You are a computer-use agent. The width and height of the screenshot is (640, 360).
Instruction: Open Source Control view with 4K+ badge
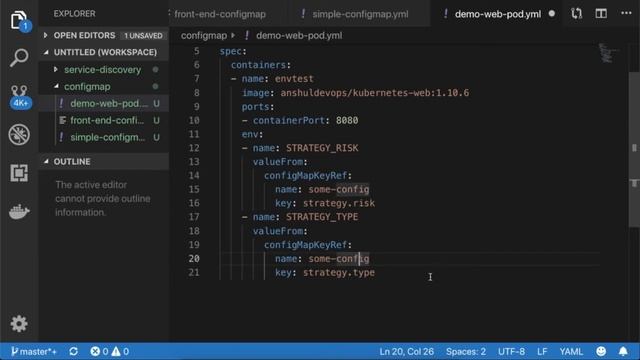click(x=20, y=97)
